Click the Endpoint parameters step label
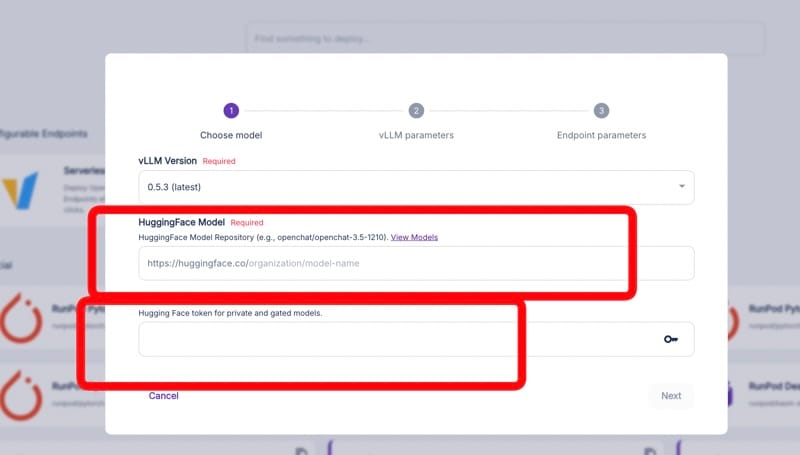800x455 pixels. (x=601, y=135)
